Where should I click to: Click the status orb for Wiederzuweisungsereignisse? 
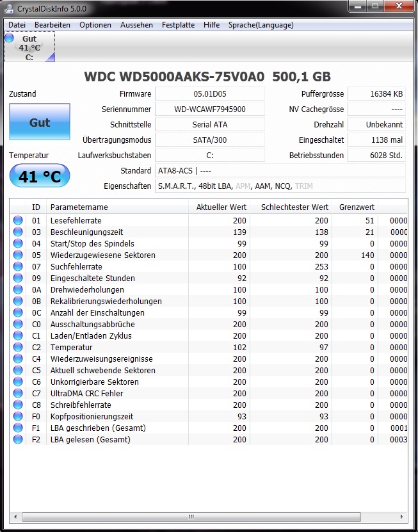coord(18,359)
